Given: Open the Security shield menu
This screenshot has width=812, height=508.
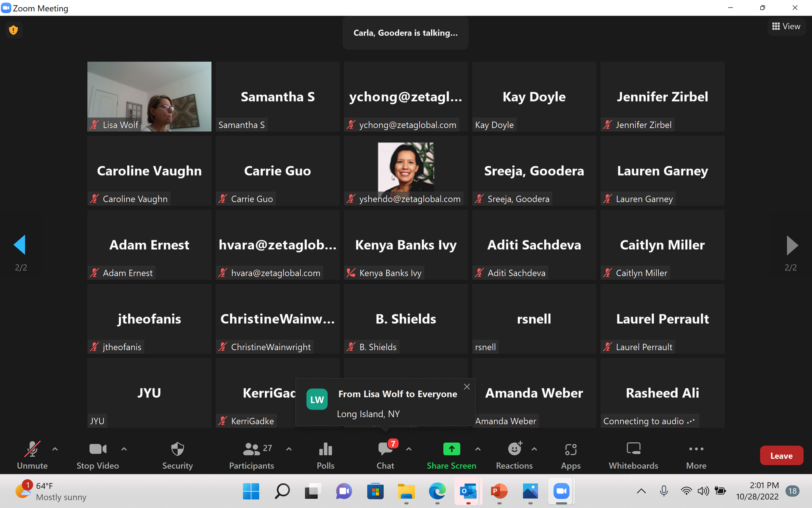Looking at the screenshot, I should tap(177, 455).
